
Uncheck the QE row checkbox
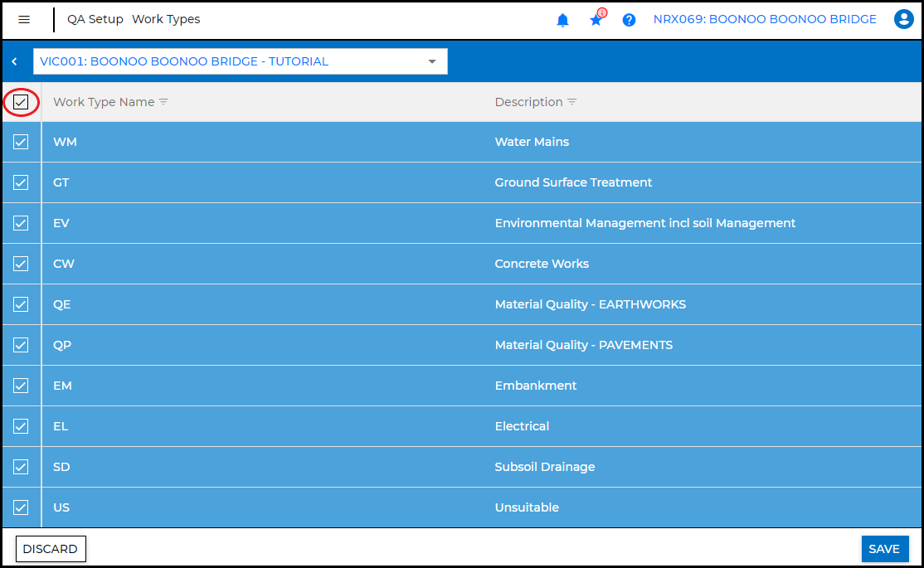pyautogui.click(x=21, y=304)
